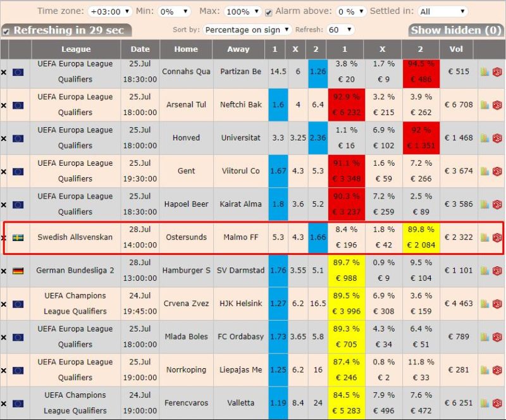The image size is (506, 420).
Task: Click the League column header
Action: point(76,49)
